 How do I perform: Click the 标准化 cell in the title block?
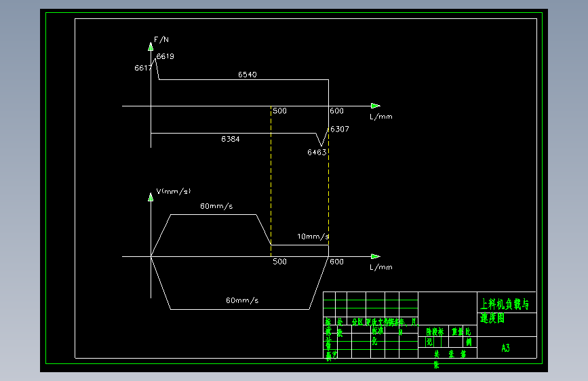pyautogui.click(x=377, y=336)
